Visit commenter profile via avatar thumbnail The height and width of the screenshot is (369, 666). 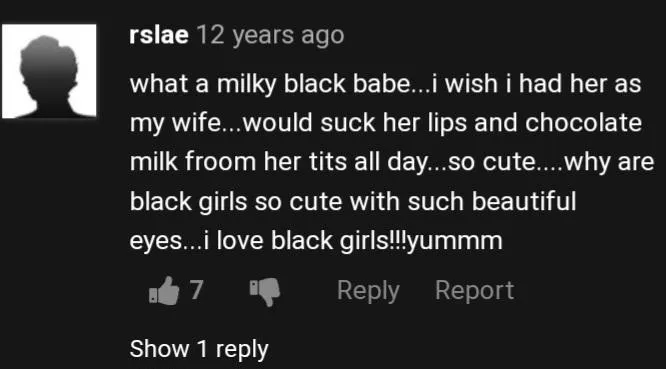click(x=49, y=71)
